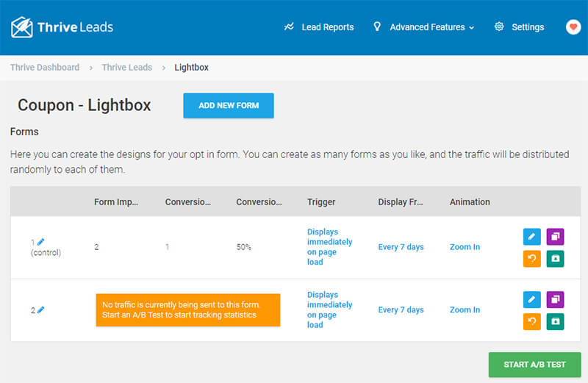Change Zoom In animation for form 2

pyautogui.click(x=465, y=309)
